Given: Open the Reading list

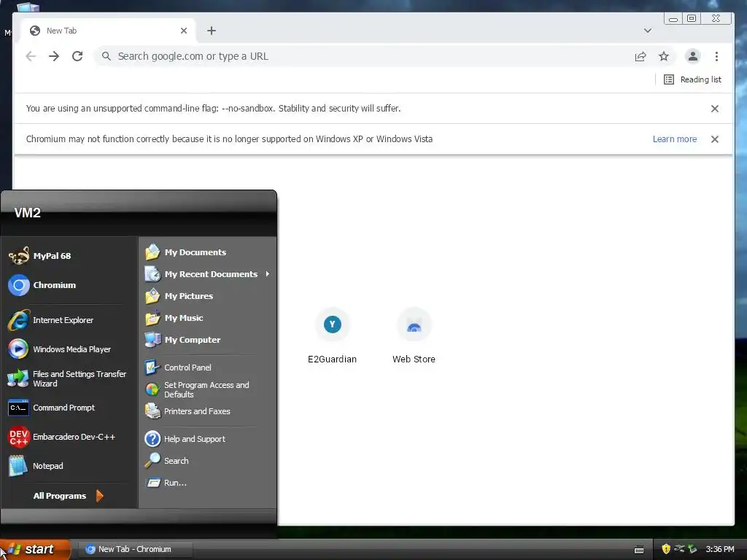Looking at the screenshot, I should tap(692, 79).
